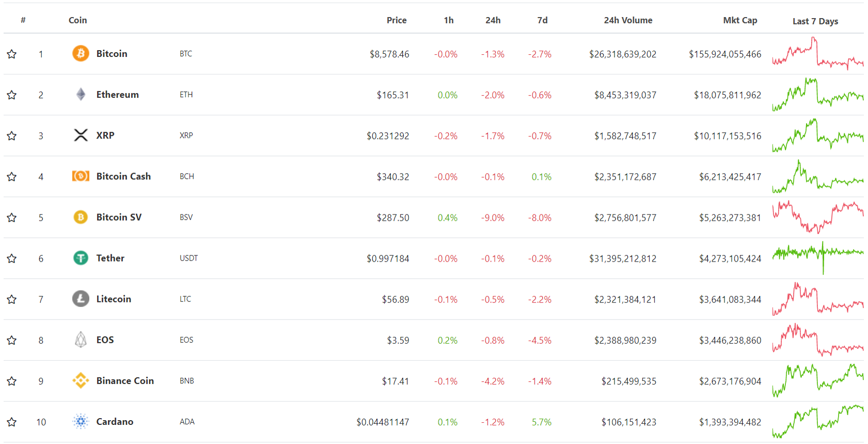Open Cardano's 7-day sparkline chart
Screen dimensions: 868x444
[x=818, y=422]
